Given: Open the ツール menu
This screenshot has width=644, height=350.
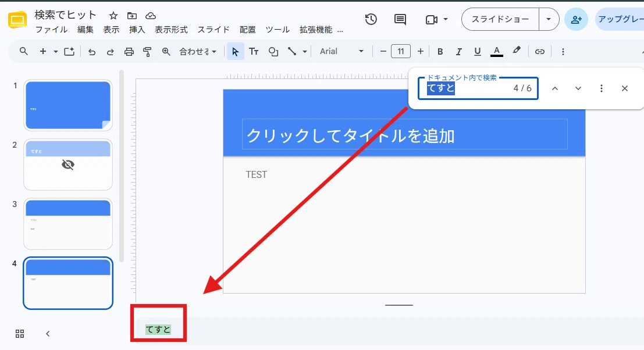Looking at the screenshot, I should tap(277, 30).
